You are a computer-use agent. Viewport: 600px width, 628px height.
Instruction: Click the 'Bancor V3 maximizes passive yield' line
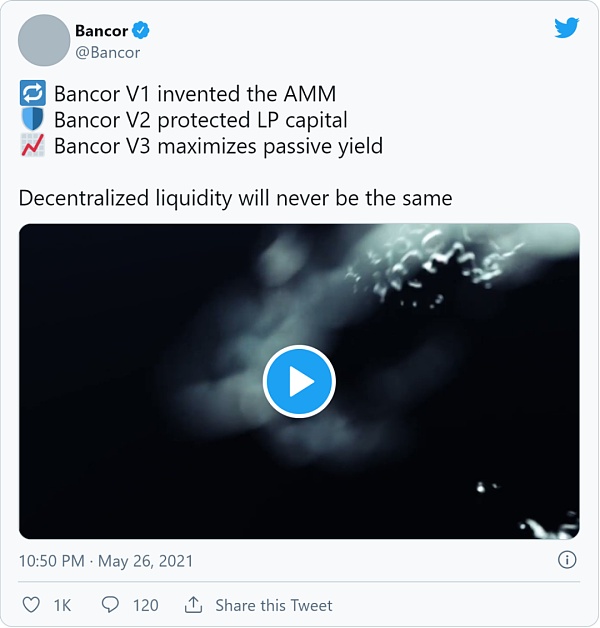coord(219,146)
